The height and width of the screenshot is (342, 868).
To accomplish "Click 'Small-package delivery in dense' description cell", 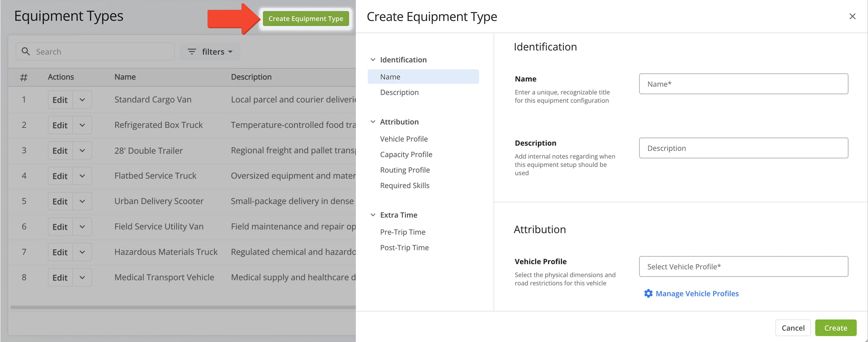I will (292, 201).
